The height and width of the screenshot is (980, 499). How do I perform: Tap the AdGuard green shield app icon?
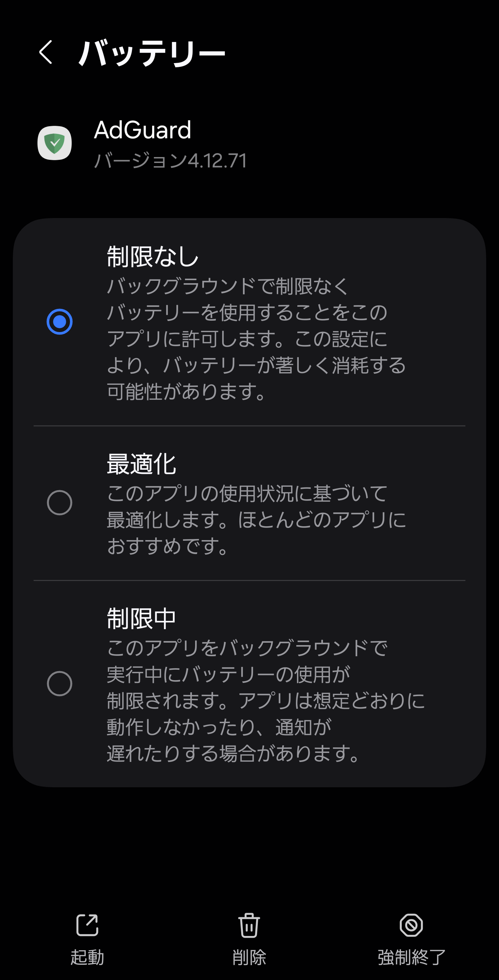[54, 143]
